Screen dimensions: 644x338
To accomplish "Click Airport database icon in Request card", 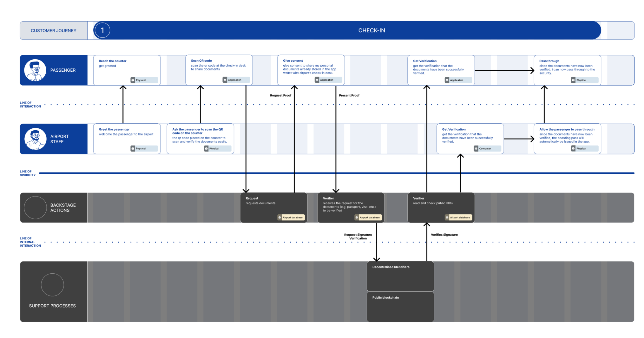I will click(280, 218).
